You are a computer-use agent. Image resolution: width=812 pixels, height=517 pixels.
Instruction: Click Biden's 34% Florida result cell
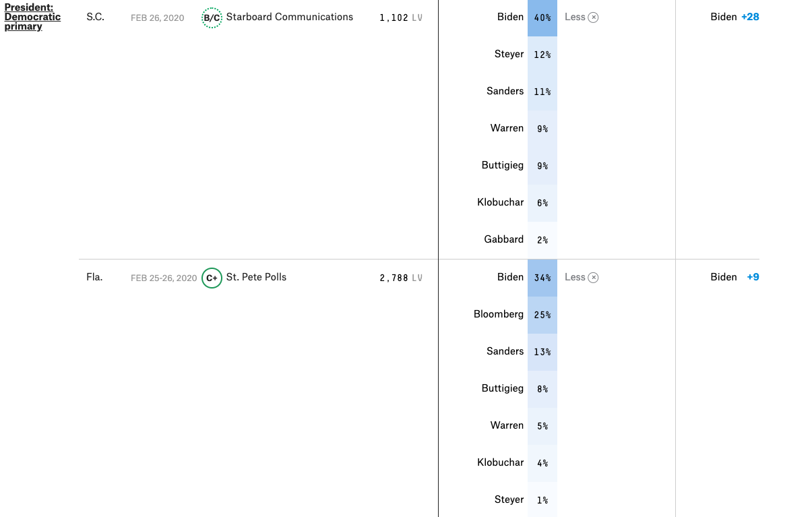(x=542, y=278)
